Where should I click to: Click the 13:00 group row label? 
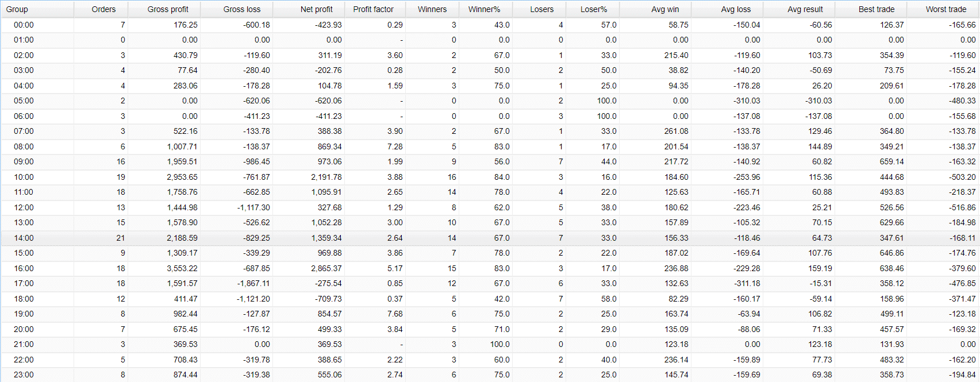pyautogui.click(x=24, y=223)
